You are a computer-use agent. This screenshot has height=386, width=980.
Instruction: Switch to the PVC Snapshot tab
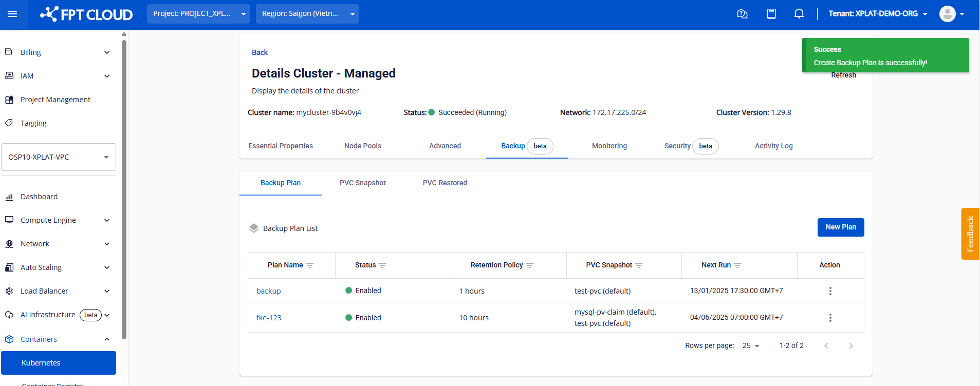point(362,183)
